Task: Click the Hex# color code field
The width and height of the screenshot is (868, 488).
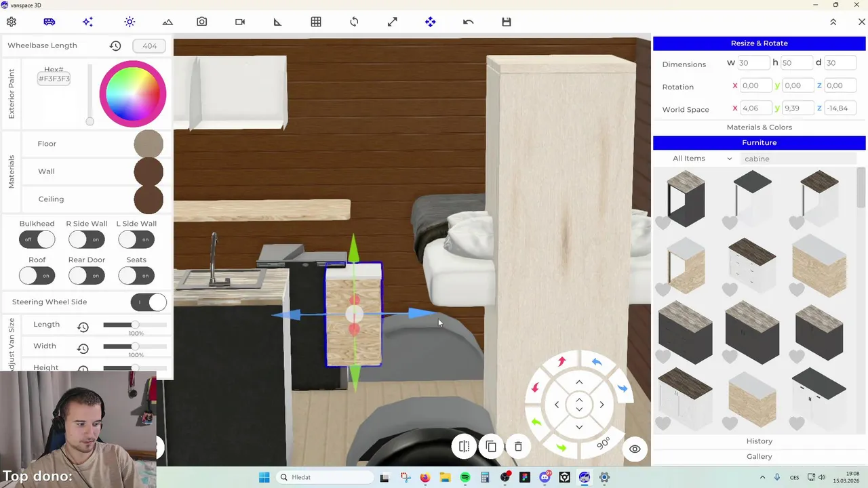Action: tap(54, 79)
